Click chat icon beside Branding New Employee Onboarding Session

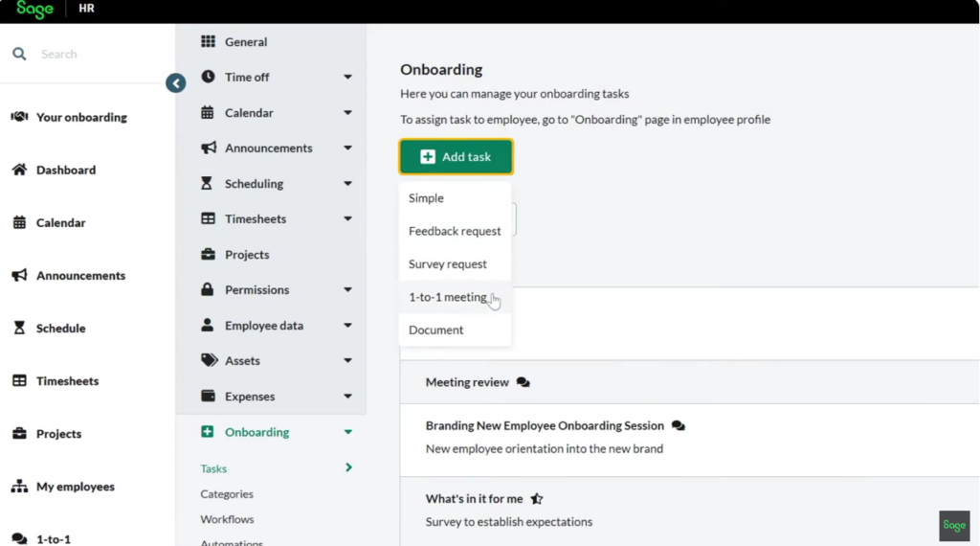(x=679, y=426)
